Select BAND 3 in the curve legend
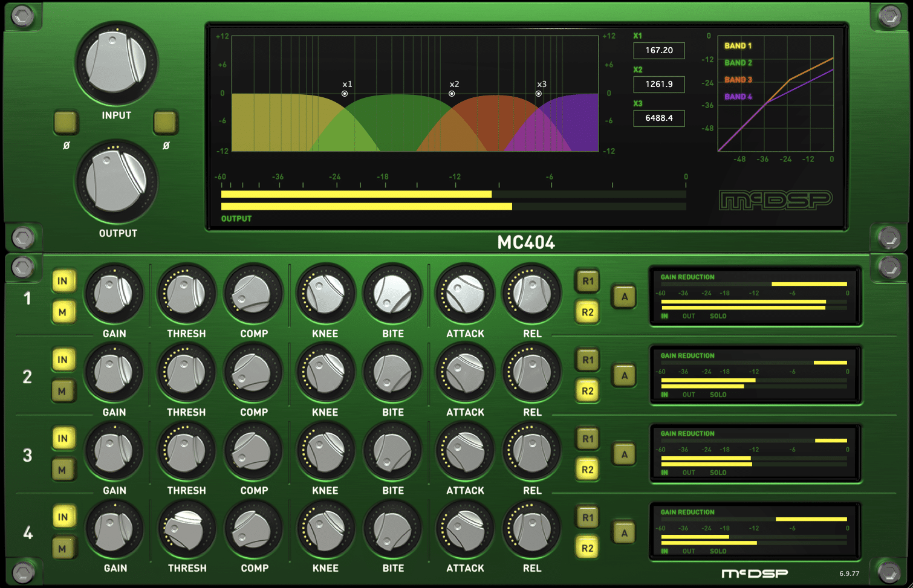The image size is (913, 588). click(738, 80)
